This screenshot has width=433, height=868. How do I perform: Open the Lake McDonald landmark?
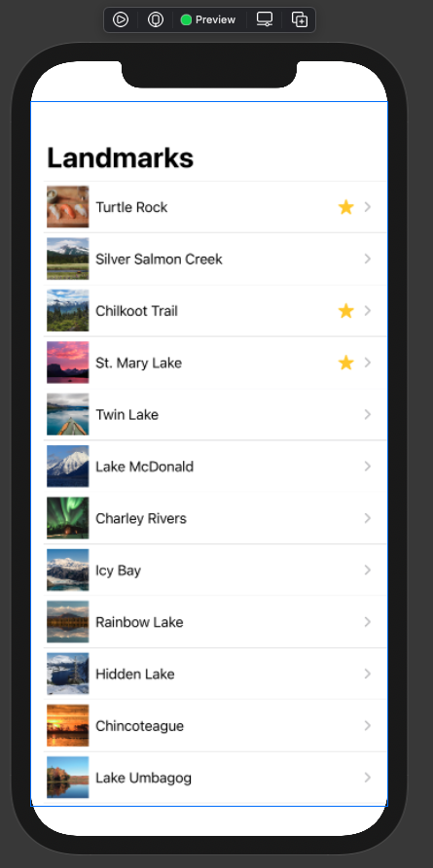215,467
